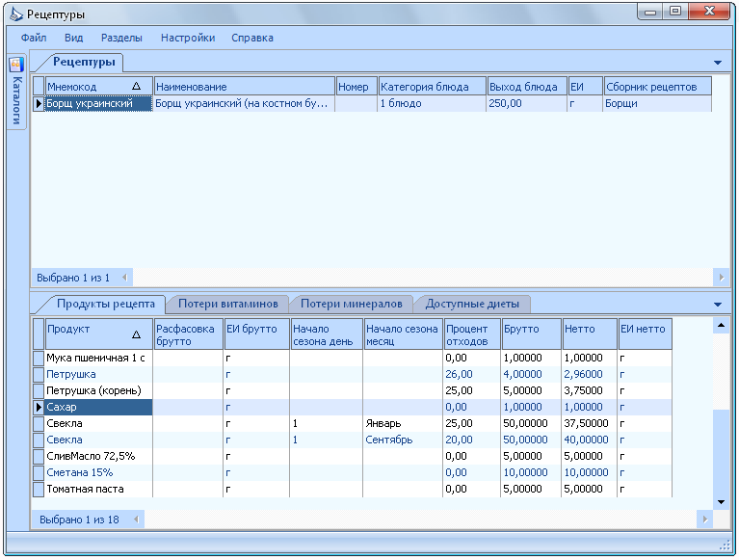
Task: Tick row selector for СливМасло 72,5%
Action: [39, 456]
